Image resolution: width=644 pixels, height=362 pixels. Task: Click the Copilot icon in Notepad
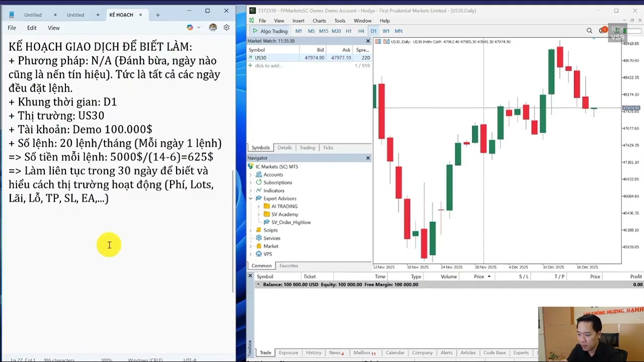(190, 28)
